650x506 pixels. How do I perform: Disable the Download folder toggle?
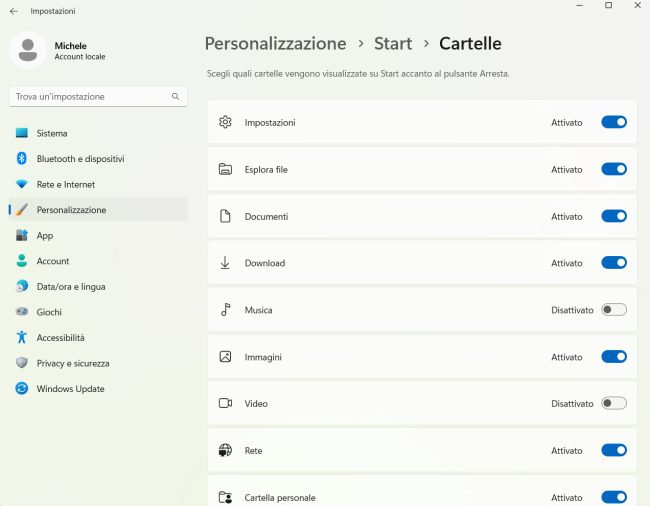613,263
